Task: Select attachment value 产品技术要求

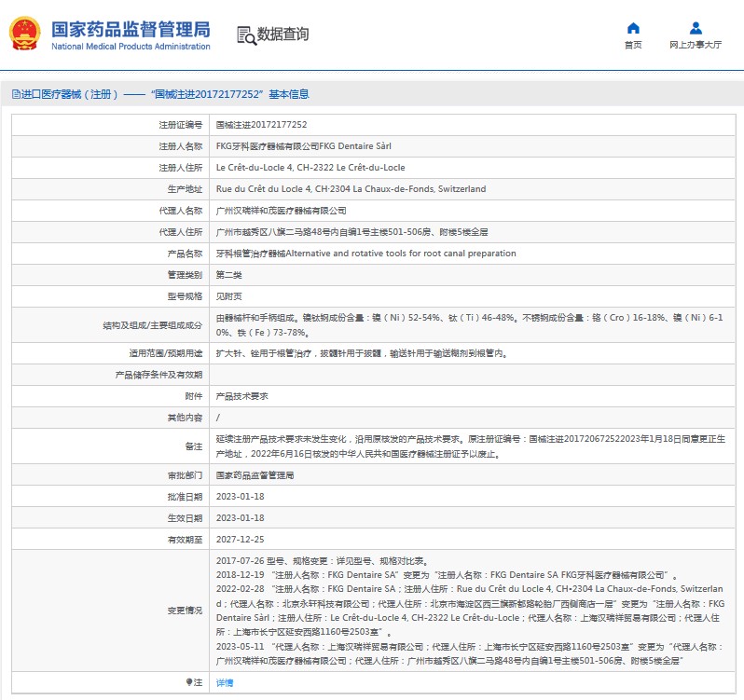Action: click(242, 396)
